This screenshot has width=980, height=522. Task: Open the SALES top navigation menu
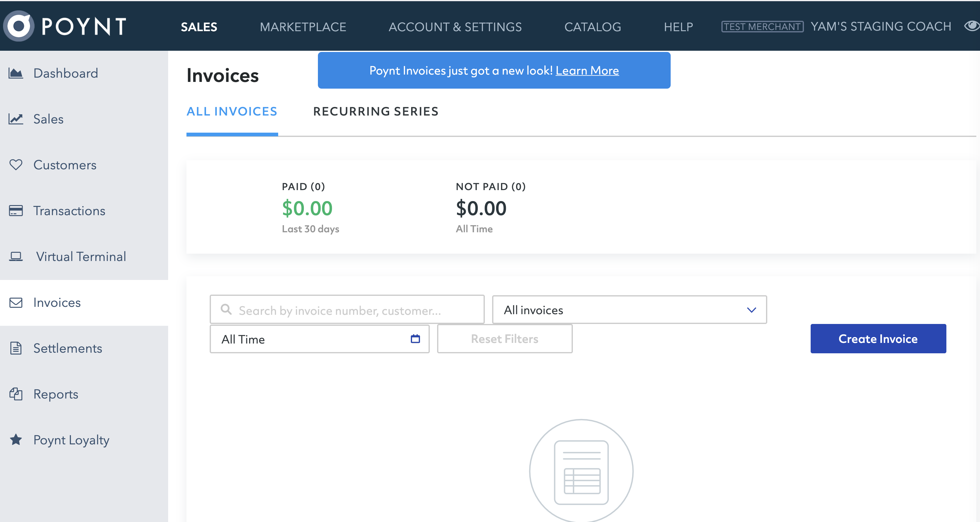point(199,27)
